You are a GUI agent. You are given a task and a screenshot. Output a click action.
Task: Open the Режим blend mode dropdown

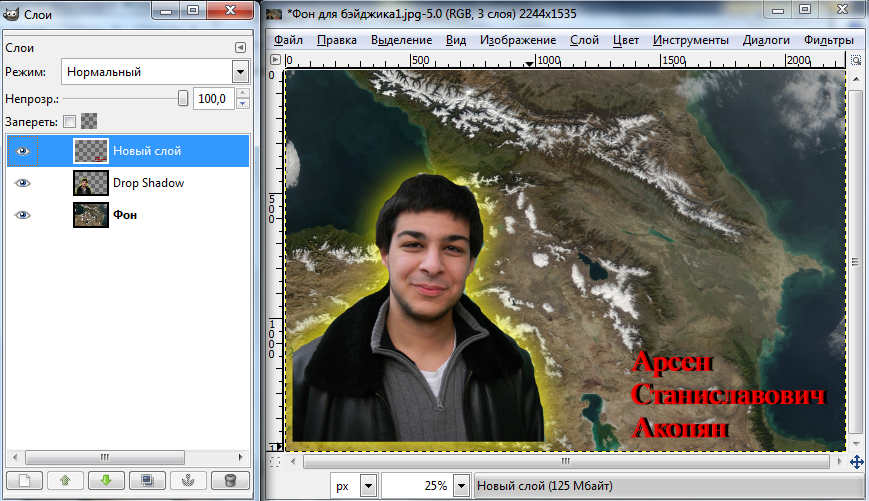click(240, 71)
